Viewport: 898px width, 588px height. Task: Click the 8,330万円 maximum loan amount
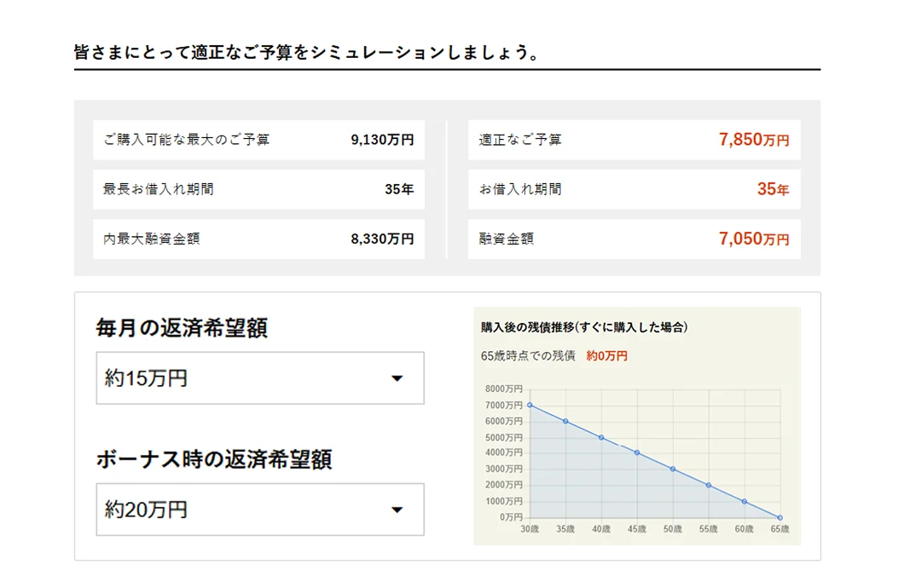381,239
